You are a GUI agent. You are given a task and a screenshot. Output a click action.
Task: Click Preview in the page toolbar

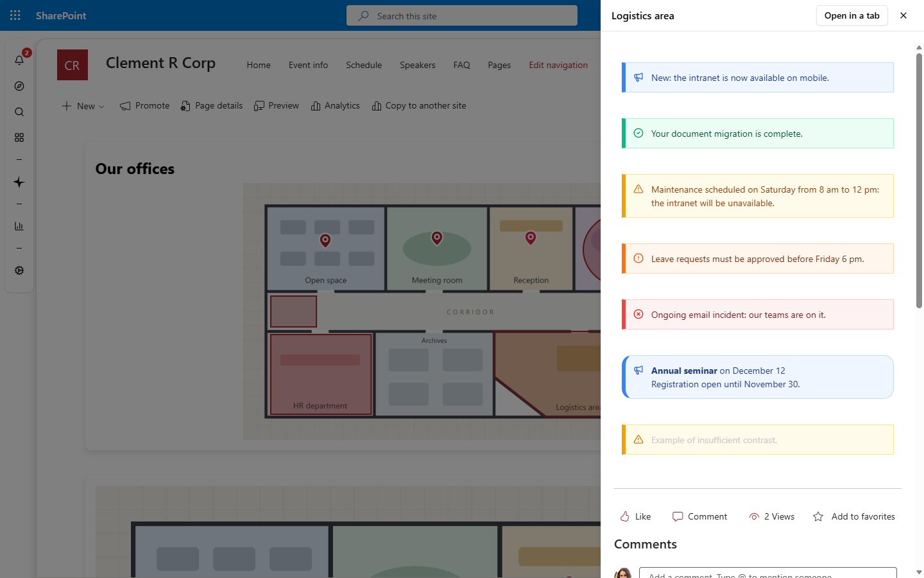277,106
